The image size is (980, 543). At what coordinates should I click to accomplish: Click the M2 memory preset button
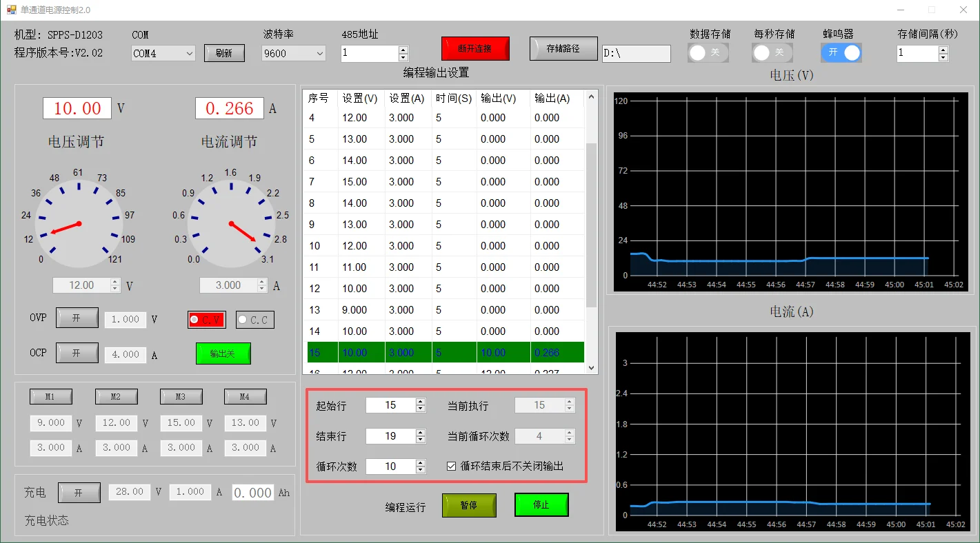[x=116, y=396]
